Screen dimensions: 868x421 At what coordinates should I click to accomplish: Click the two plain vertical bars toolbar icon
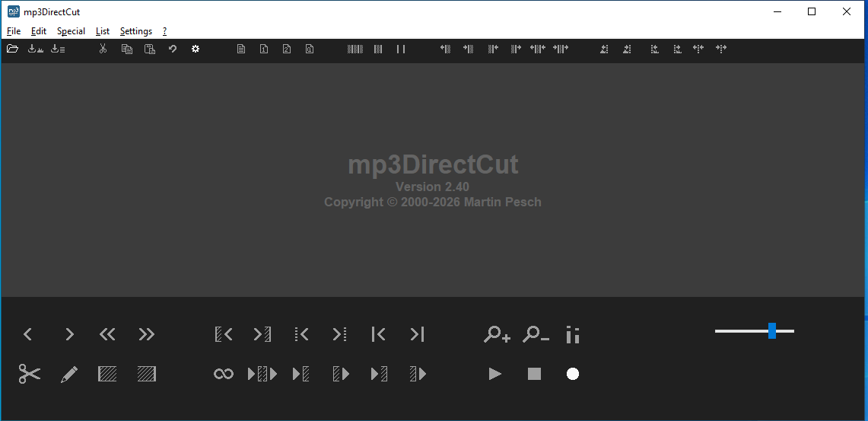pyautogui.click(x=401, y=49)
